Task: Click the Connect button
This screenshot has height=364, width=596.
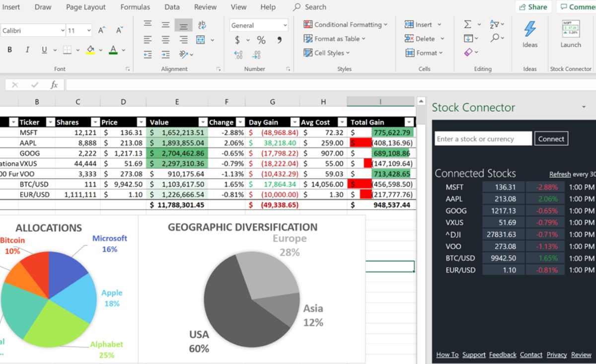Action: click(551, 139)
